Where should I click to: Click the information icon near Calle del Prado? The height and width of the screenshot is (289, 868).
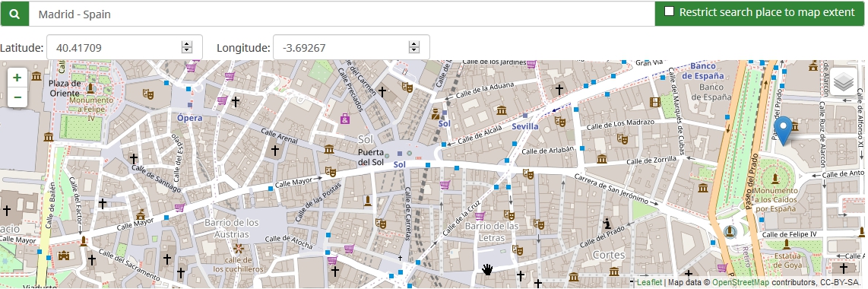608,224
